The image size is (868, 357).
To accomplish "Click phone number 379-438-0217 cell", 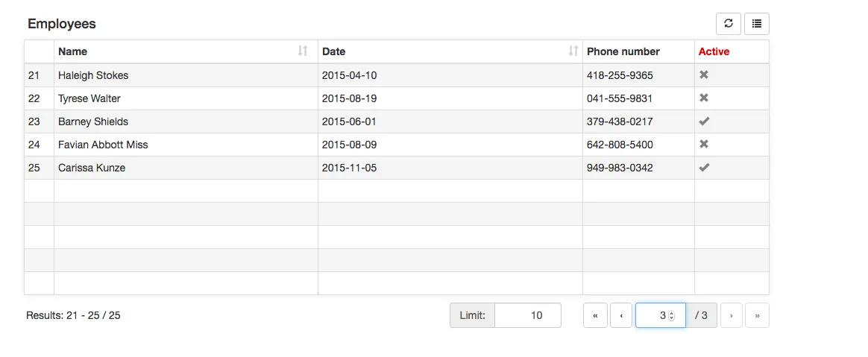I will (620, 121).
